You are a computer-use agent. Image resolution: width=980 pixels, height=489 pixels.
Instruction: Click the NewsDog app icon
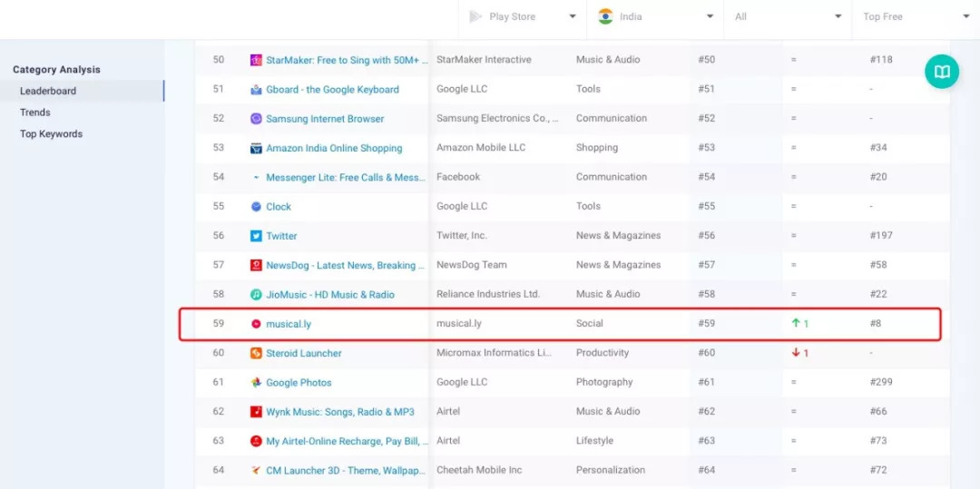256,266
